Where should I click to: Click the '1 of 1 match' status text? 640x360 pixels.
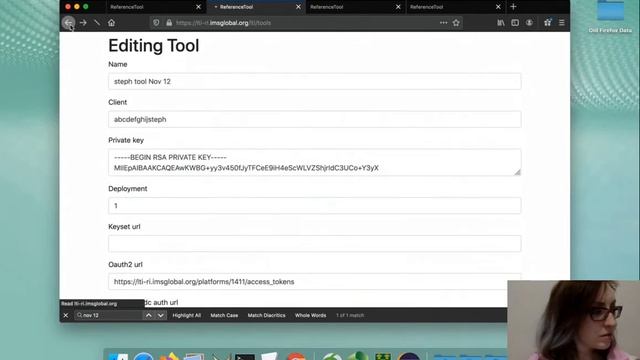(350, 315)
